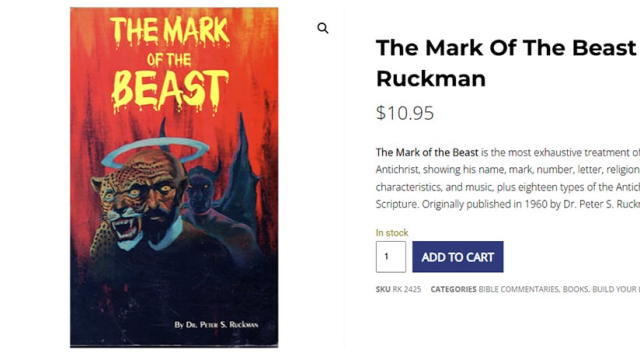Image resolution: width=640 pixels, height=360 pixels.
Task: Follow the BUILD YOUR category link
Action: (616, 289)
